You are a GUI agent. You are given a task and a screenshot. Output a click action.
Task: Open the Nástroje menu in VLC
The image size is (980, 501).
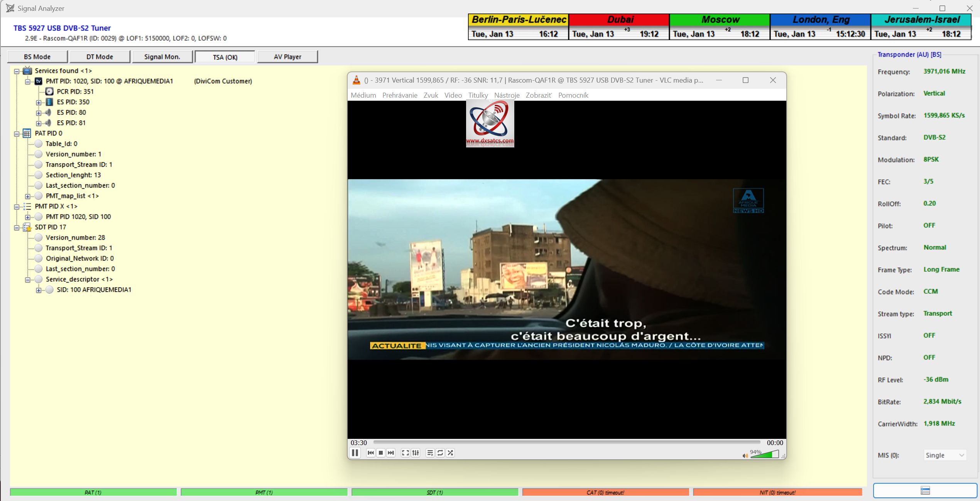[x=507, y=95]
